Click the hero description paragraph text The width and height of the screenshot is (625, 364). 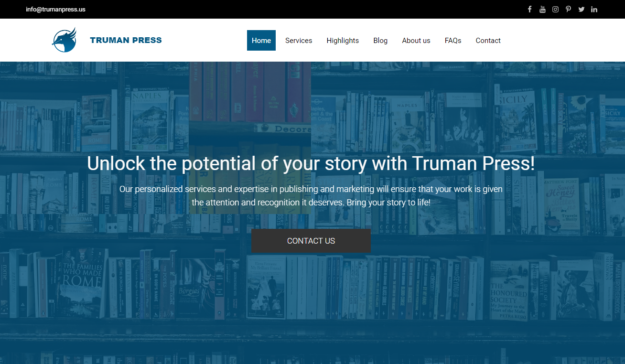click(311, 195)
